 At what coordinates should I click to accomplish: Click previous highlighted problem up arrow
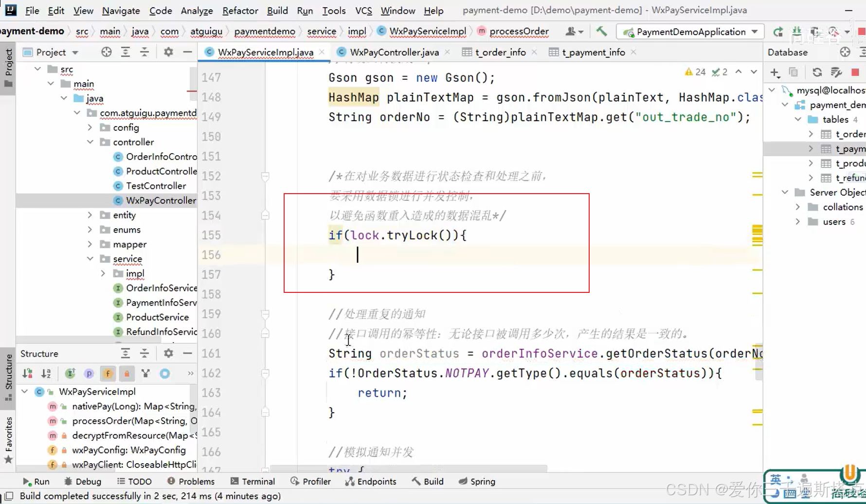point(739,72)
